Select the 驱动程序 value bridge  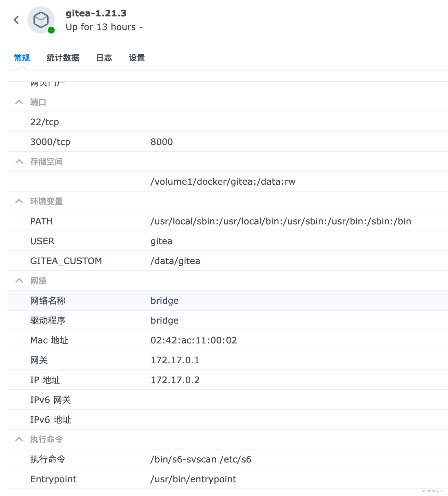click(164, 321)
